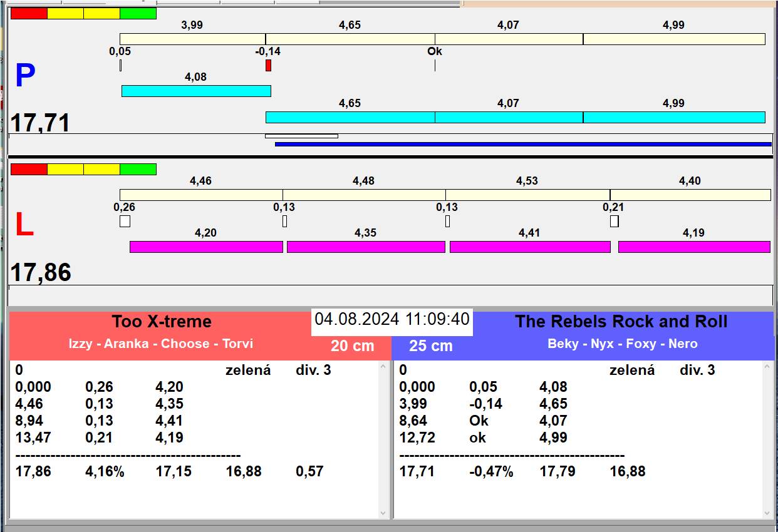Image resolution: width=778 pixels, height=532 pixels.
Task: Click the green start light in lane L
Action: 138,169
